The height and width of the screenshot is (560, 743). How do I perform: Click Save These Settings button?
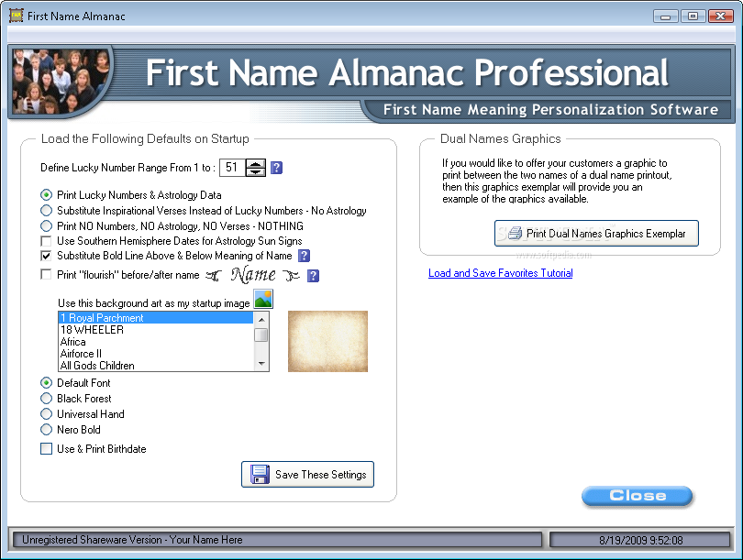point(307,475)
